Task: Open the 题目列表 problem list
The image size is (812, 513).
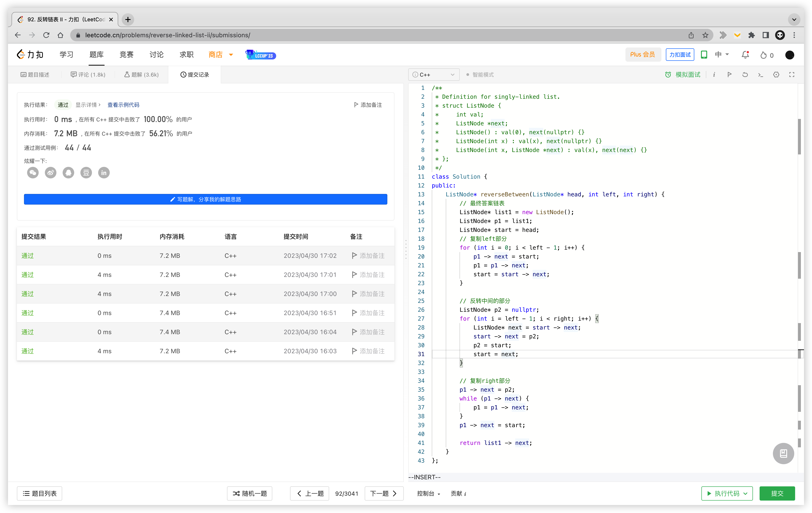Action: tap(40, 493)
